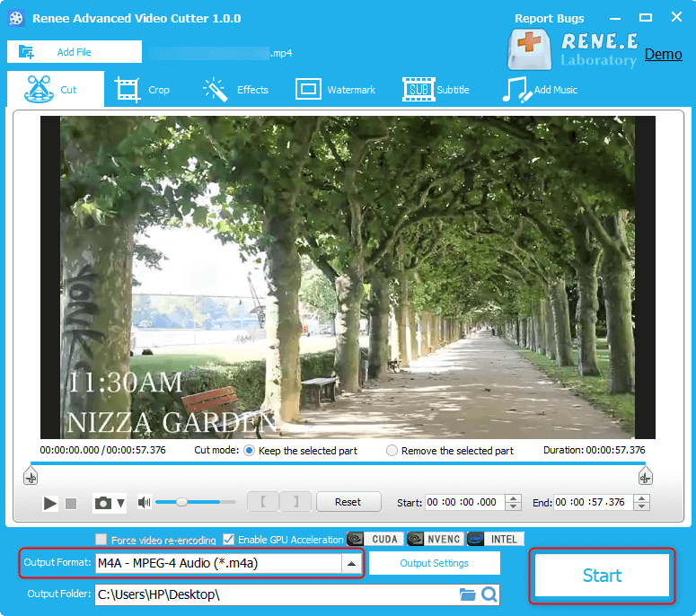This screenshot has height=616, width=696.
Task: Open the snapshot camera dropdown arrow
Action: [120, 504]
